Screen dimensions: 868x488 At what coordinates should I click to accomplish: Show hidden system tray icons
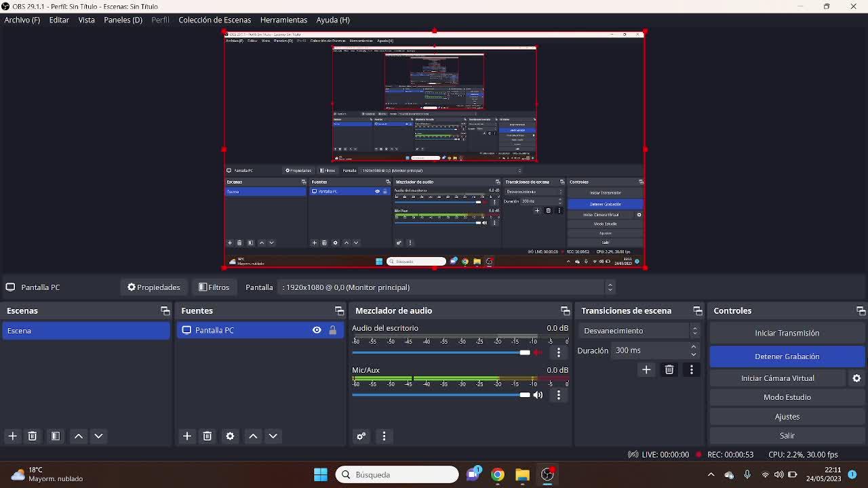coord(711,474)
